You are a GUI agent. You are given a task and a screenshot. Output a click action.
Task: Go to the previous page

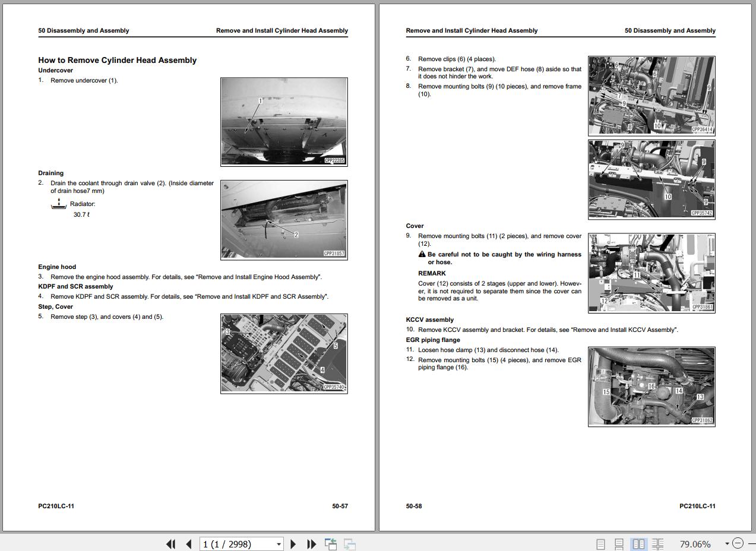(189, 544)
